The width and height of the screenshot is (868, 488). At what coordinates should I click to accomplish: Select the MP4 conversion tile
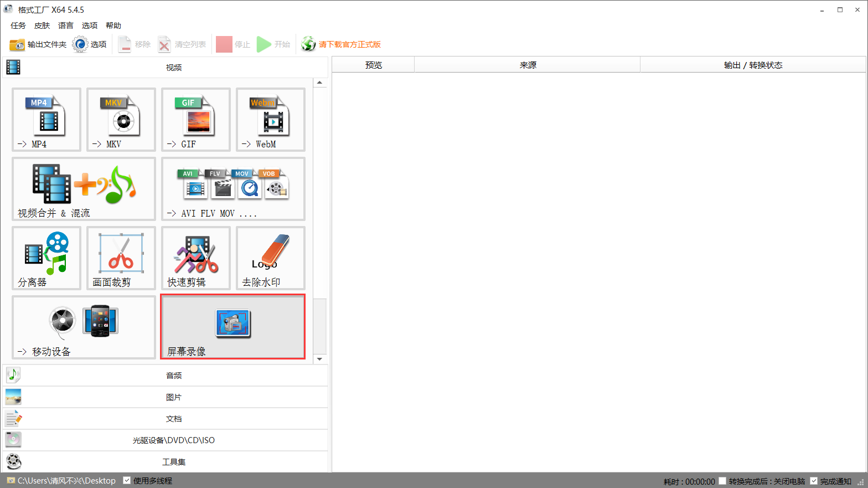tap(46, 120)
